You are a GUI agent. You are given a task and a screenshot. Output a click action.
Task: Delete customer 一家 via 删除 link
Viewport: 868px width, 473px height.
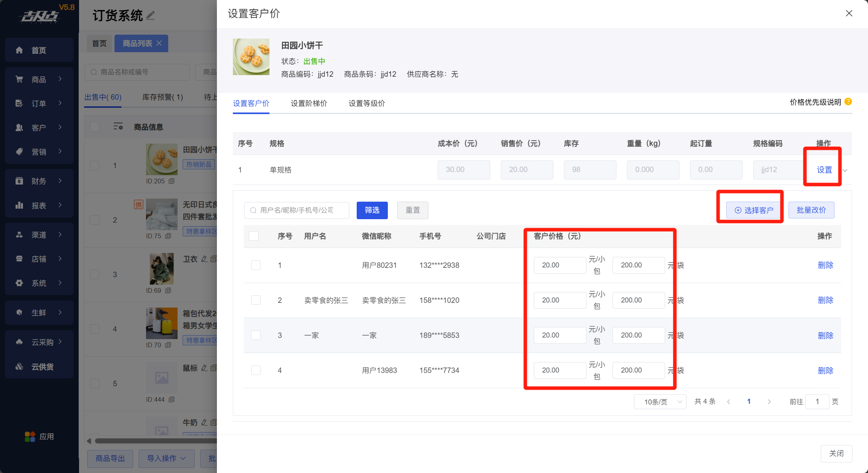[825, 336]
